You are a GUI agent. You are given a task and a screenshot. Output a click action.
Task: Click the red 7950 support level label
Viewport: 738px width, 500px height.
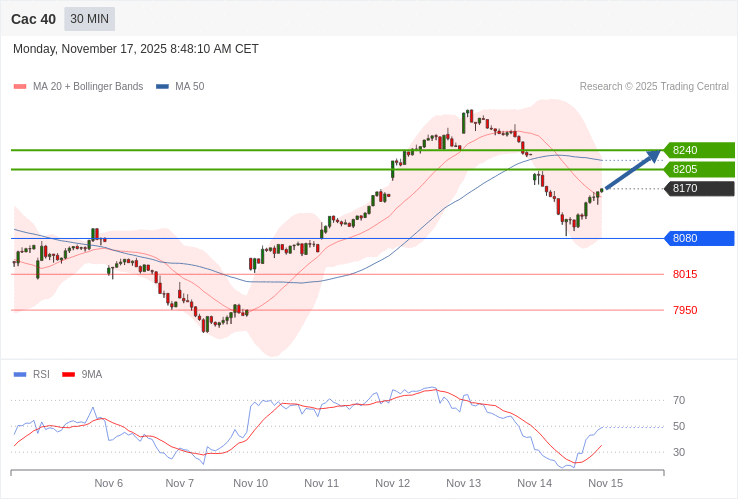pos(685,310)
